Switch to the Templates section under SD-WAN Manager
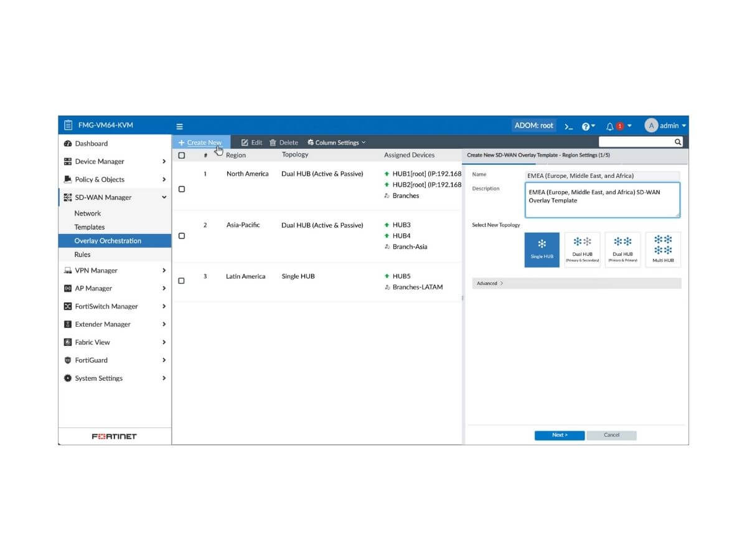Viewport: 747px width, 560px height. pyautogui.click(x=89, y=226)
